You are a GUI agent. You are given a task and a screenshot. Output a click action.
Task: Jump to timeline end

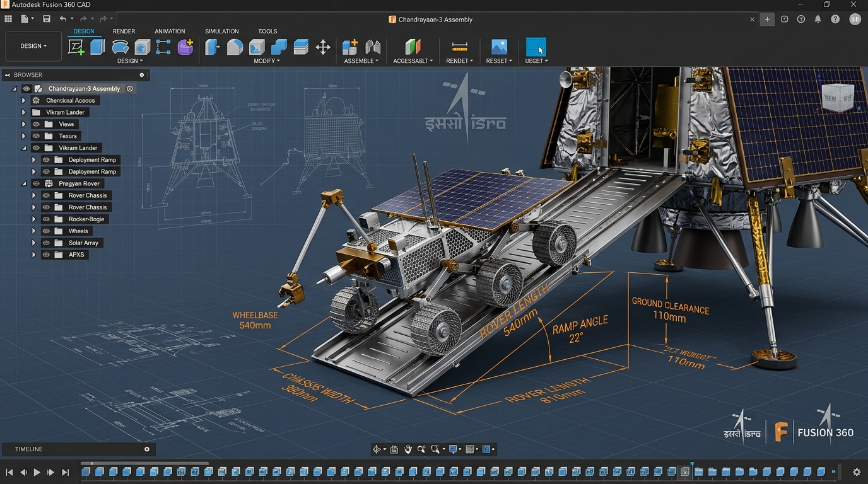[65, 472]
